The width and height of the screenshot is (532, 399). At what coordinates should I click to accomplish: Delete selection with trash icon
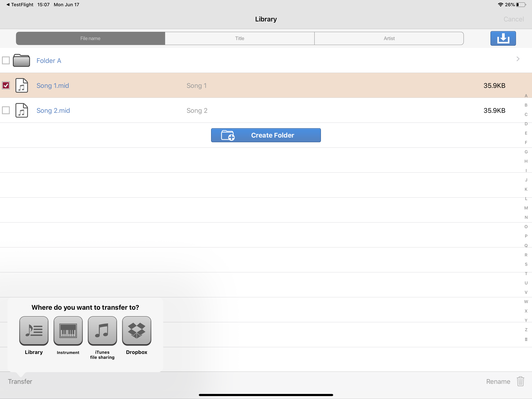tap(520, 381)
